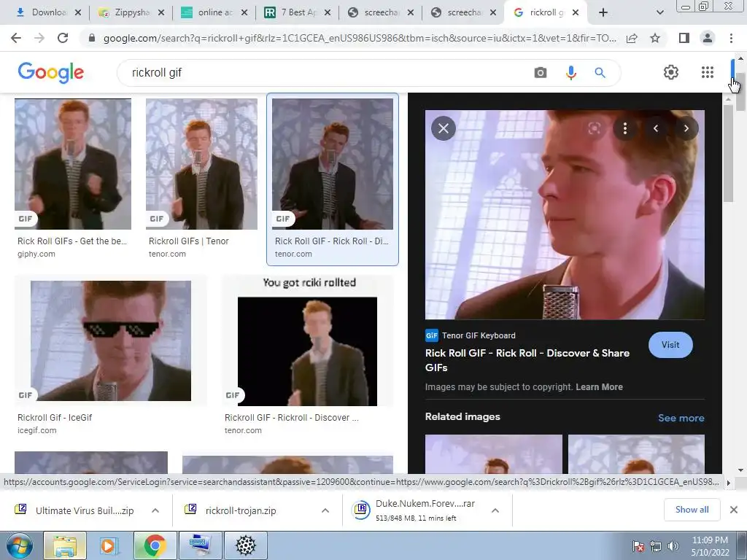
Task: Click Tenor GIF Keyboard source name
Action: 479,335
